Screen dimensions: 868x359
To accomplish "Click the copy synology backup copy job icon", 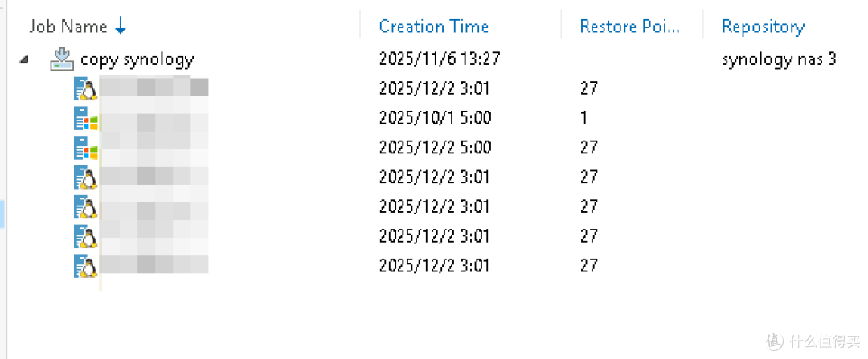I will click(61, 59).
